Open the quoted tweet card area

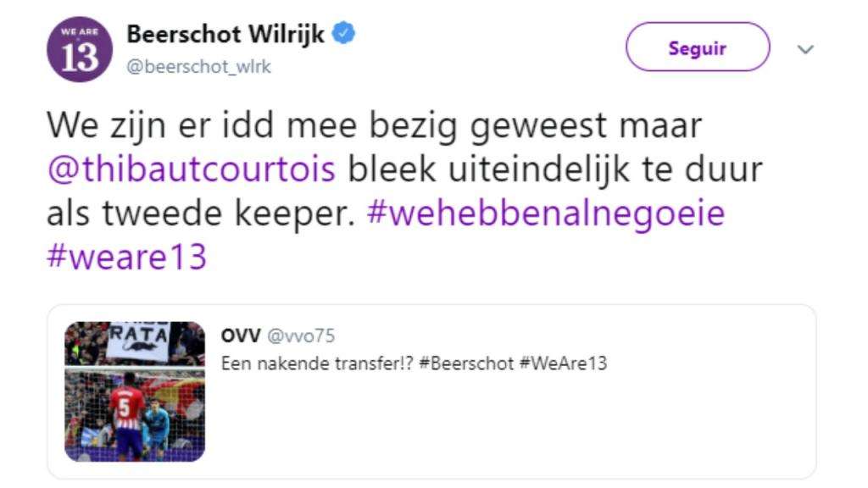tap(431, 391)
